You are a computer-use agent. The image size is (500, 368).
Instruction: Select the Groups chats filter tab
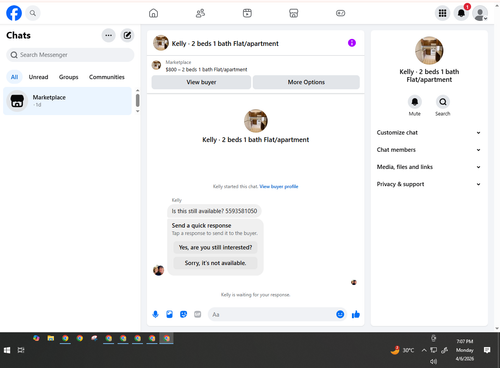coord(68,77)
